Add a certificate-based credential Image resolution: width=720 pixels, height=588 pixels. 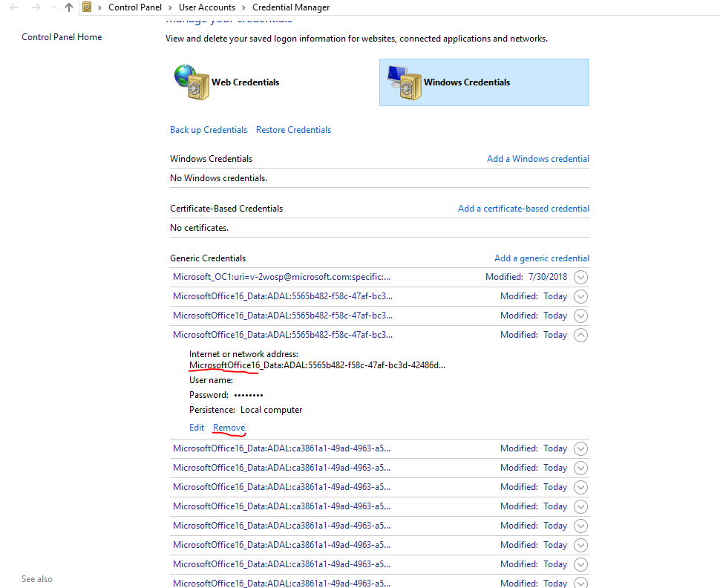coord(523,209)
